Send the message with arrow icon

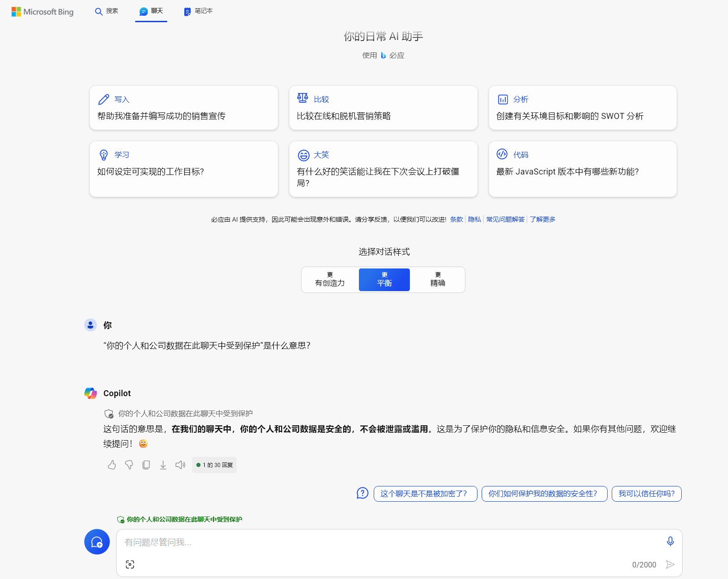(x=670, y=565)
